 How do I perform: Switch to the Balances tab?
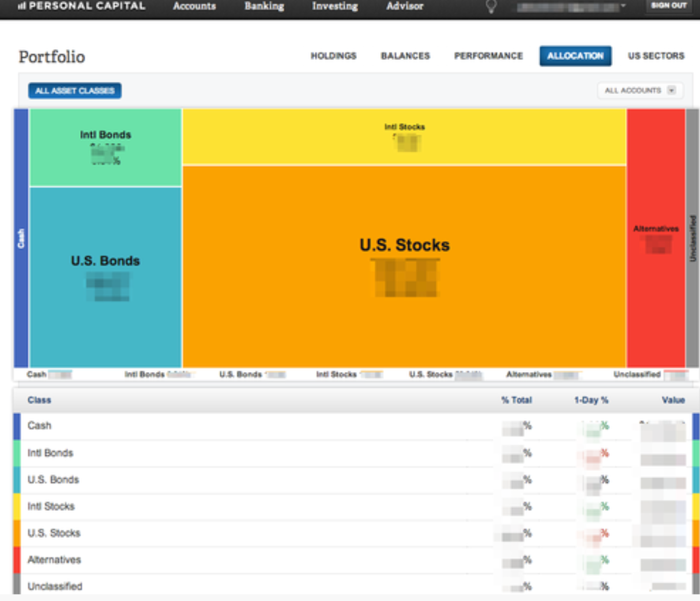pyautogui.click(x=405, y=56)
